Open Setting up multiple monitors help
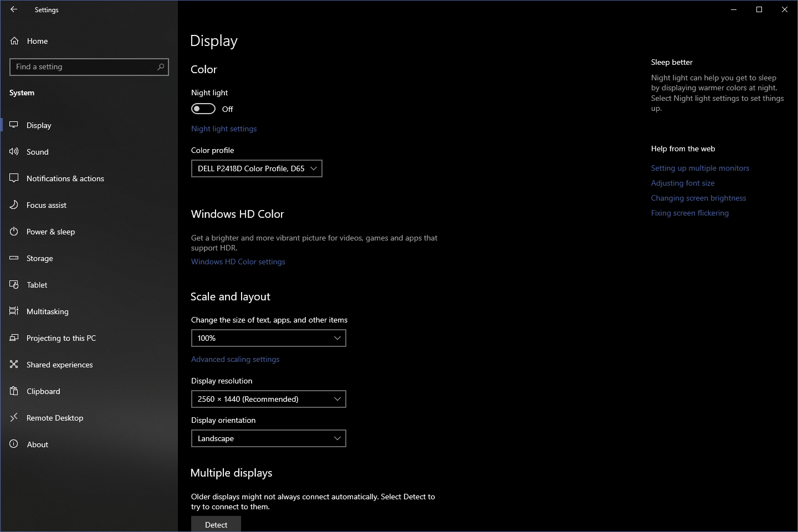The image size is (798, 532). point(700,168)
